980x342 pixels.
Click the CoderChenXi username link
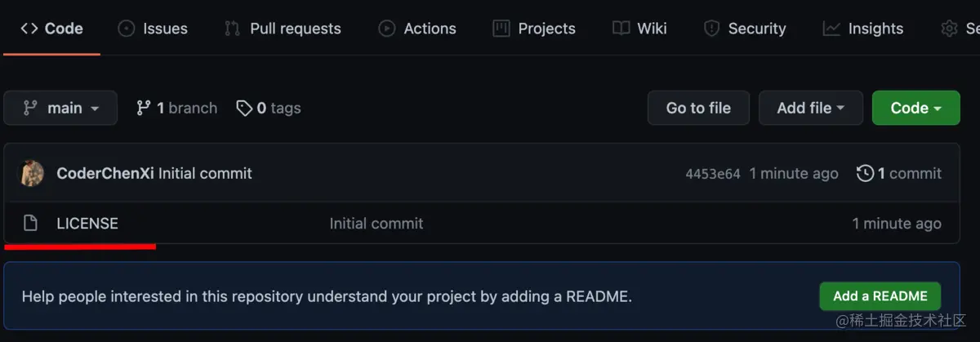tap(105, 174)
